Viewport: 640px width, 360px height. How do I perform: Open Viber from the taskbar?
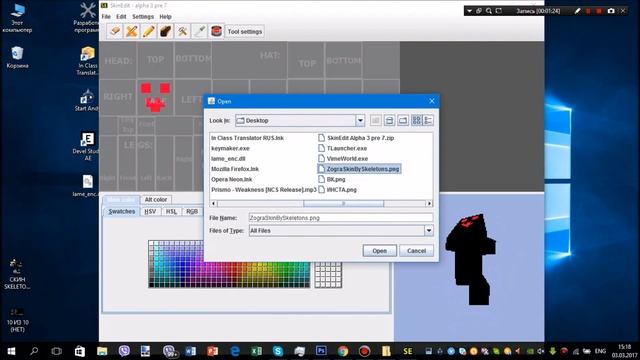point(124,351)
